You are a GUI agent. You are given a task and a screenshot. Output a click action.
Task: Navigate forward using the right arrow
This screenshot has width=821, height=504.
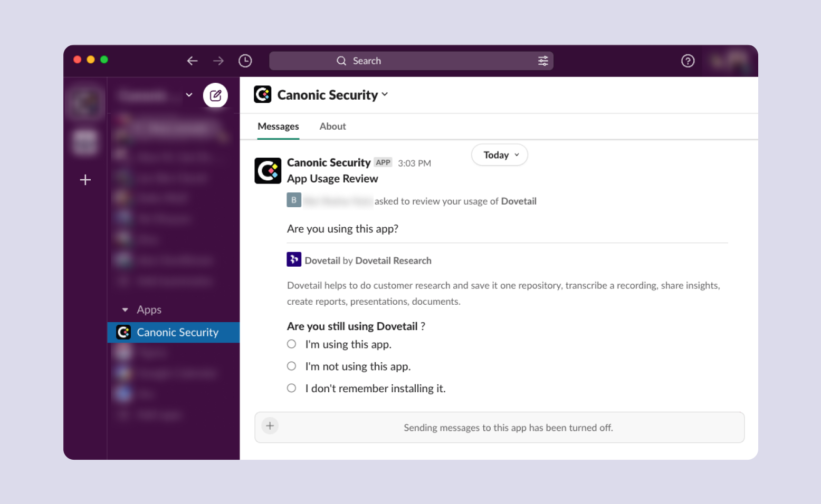[218, 61]
